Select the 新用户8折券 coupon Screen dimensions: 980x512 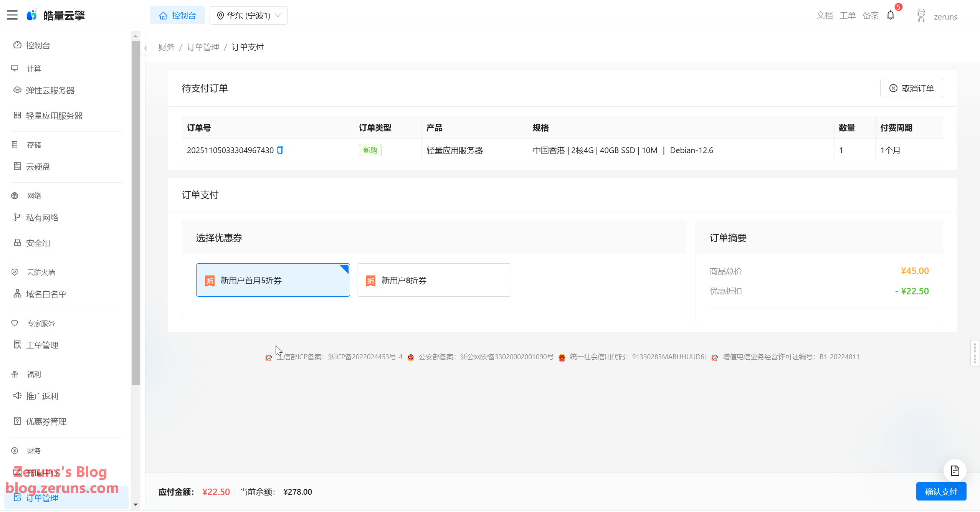coord(434,280)
